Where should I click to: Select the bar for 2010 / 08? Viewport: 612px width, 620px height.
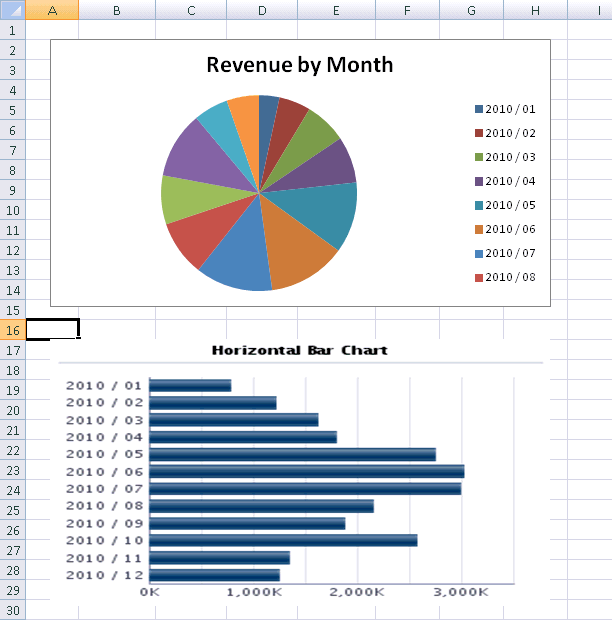(x=261, y=506)
